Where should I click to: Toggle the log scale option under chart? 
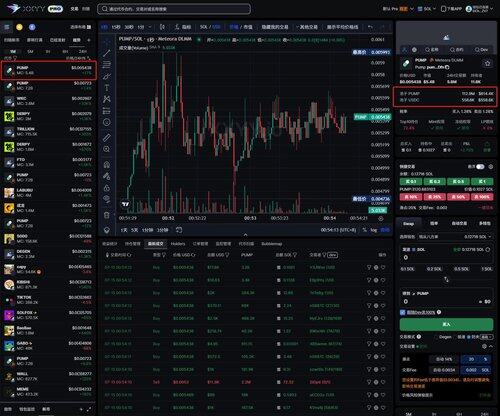(x=374, y=230)
